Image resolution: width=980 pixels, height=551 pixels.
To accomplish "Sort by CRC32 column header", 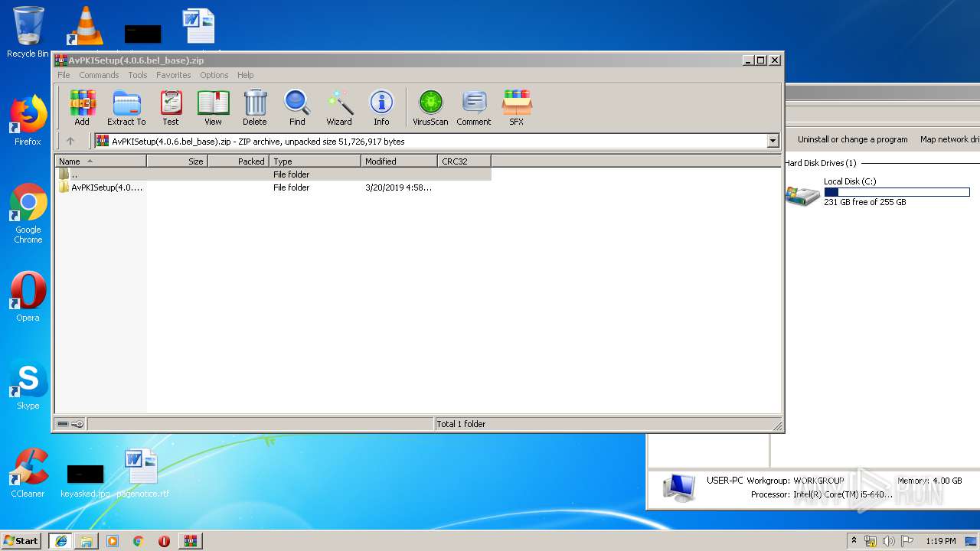I will click(x=464, y=161).
